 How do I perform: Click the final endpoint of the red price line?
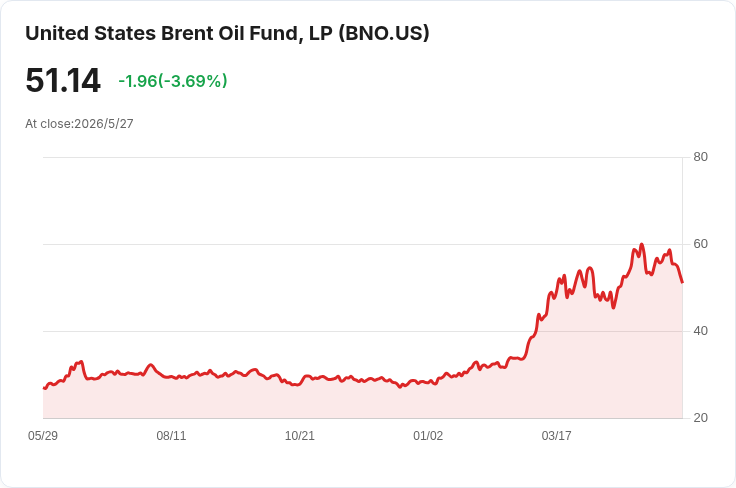point(682,282)
